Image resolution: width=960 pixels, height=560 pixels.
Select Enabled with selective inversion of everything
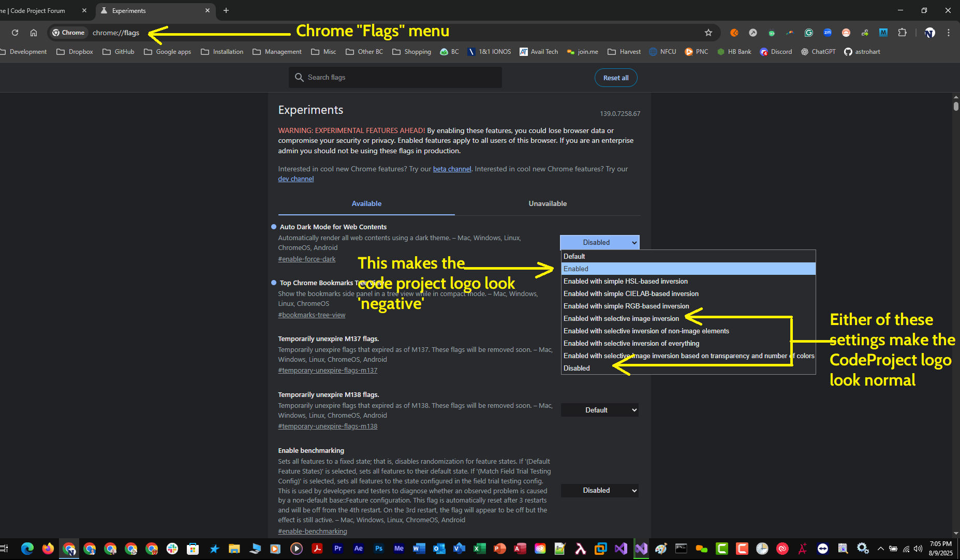click(x=688, y=343)
